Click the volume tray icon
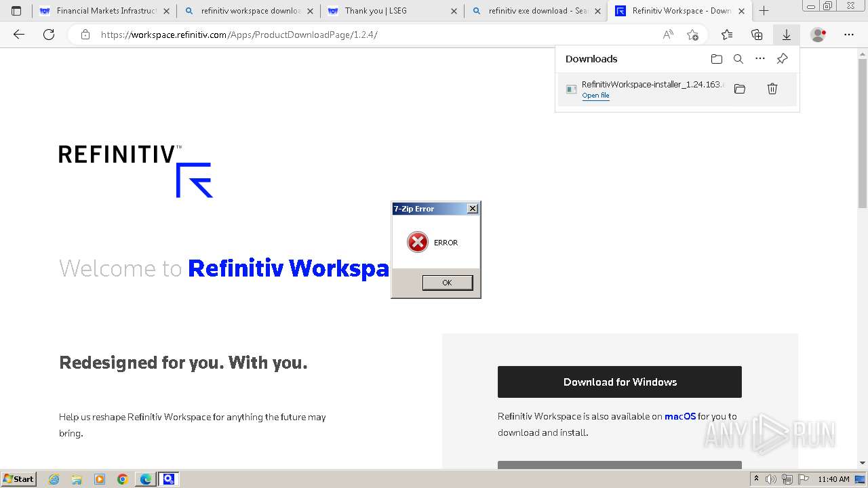The height and width of the screenshot is (488, 868). click(x=771, y=479)
